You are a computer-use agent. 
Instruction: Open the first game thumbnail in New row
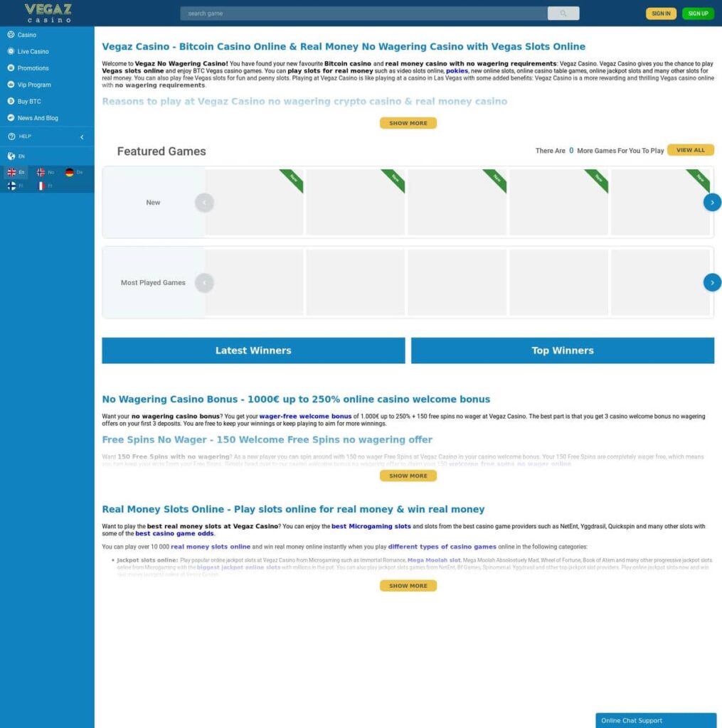pyautogui.click(x=254, y=202)
